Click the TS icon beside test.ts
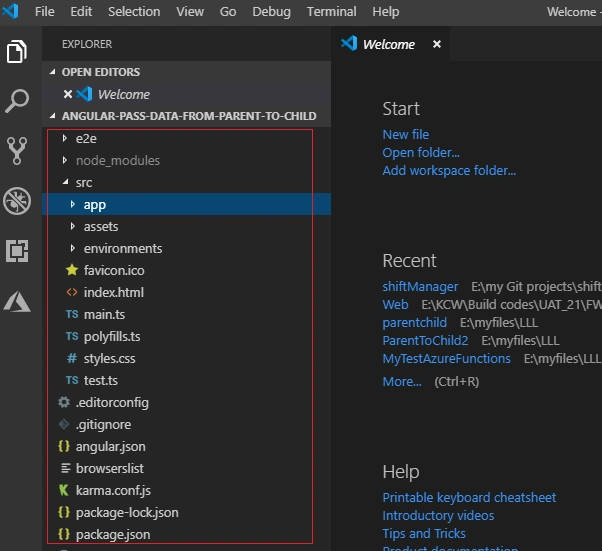 click(x=72, y=380)
